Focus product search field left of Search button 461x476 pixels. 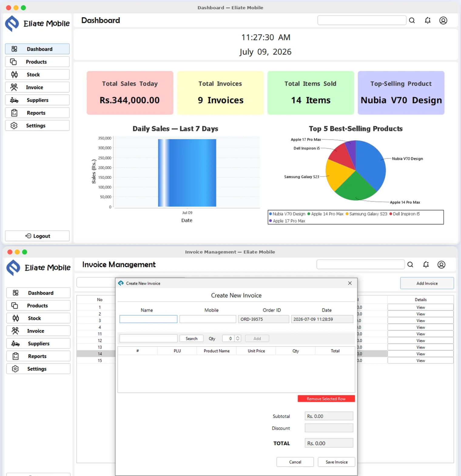pyautogui.click(x=148, y=338)
